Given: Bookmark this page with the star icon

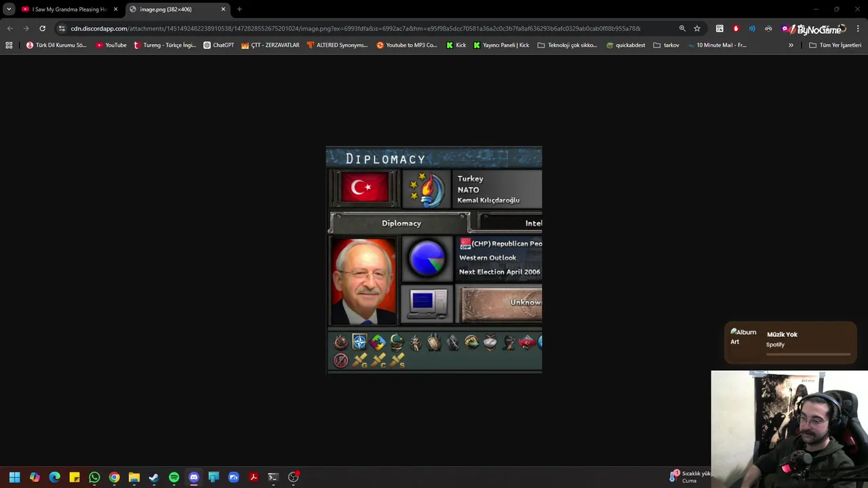Looking at the screenshot, I should coord(697,28).
